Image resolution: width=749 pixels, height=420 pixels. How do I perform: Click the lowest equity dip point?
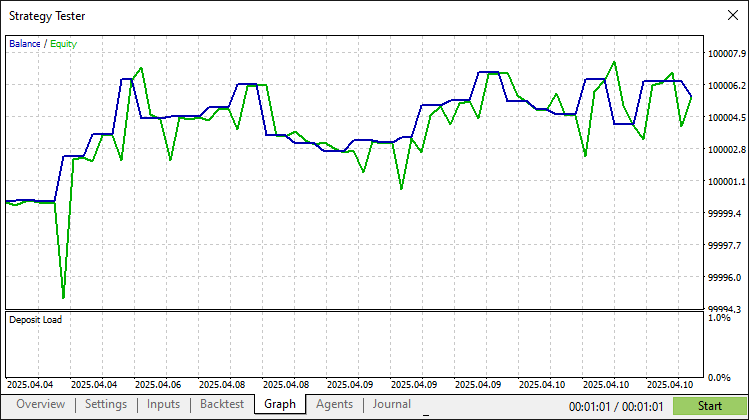pos(63,298)
